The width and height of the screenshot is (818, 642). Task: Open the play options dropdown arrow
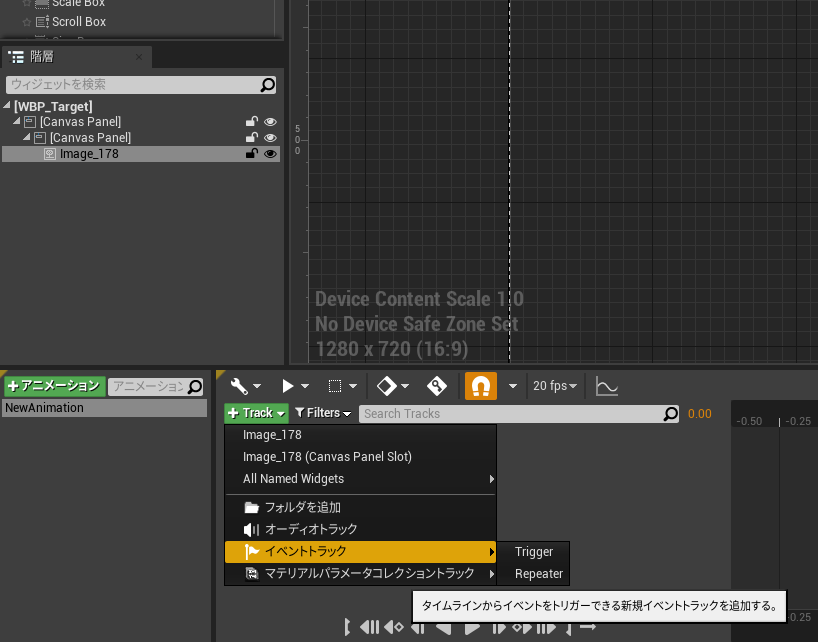tap(305, 386)
